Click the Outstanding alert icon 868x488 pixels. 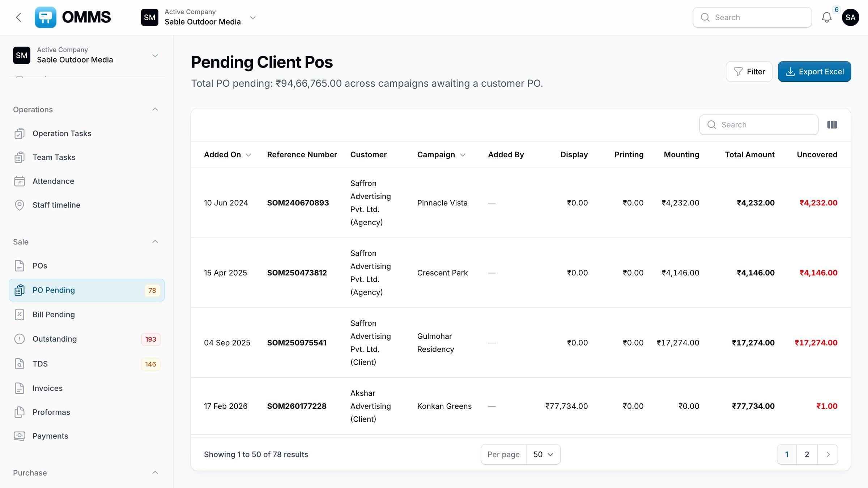20,339
